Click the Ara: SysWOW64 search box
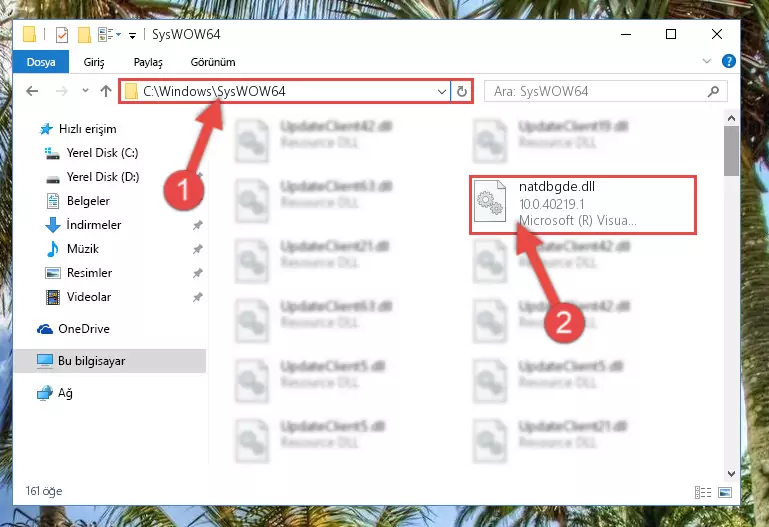The width and height of the screenshot is (769, 527). click(x=606, y=91)
